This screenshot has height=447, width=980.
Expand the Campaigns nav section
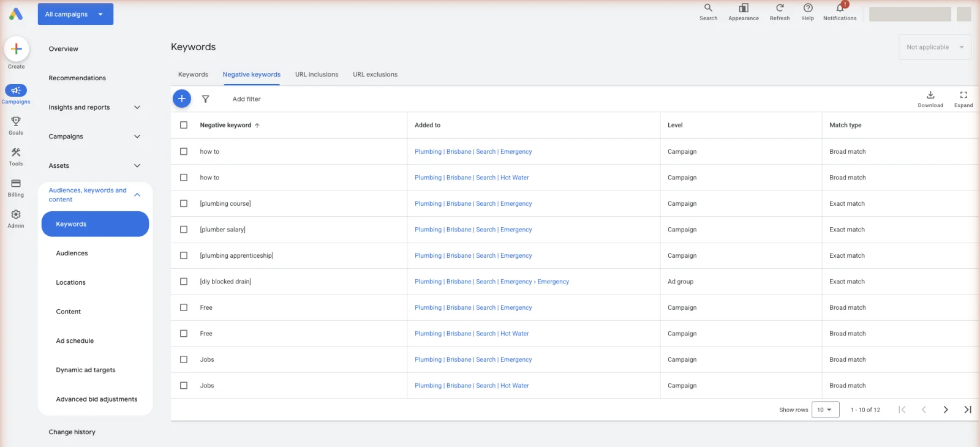[x=137, y=137]
